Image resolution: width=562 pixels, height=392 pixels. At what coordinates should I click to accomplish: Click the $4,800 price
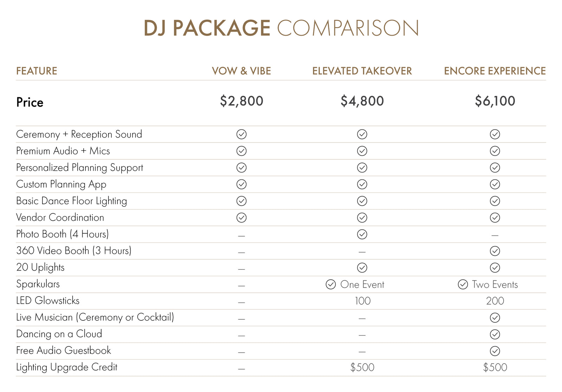tap(362, 101)
